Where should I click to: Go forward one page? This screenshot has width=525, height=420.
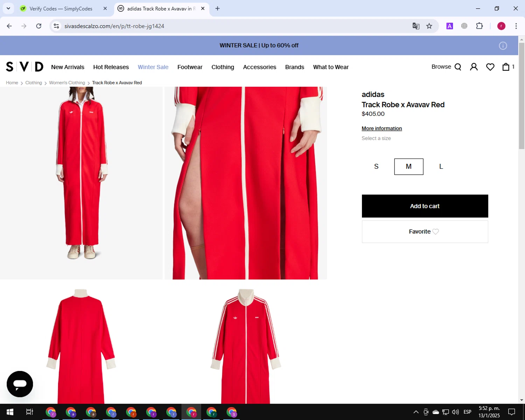[24, 26]
